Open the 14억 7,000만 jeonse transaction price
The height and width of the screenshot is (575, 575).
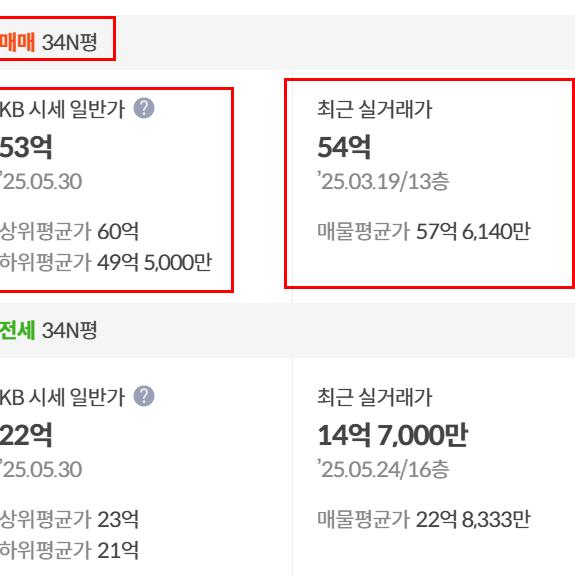[x=392, y=435]
